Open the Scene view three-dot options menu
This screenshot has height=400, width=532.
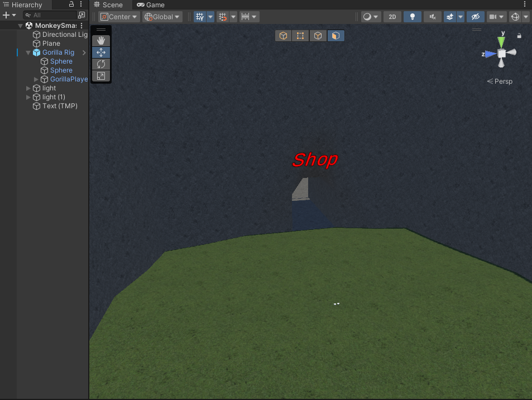coord(525,4)
